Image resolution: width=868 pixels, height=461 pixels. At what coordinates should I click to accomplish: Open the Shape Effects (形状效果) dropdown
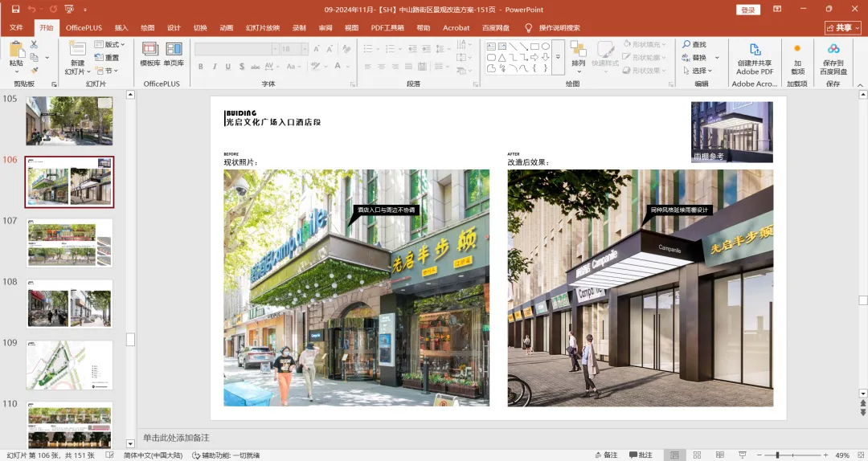645,71
